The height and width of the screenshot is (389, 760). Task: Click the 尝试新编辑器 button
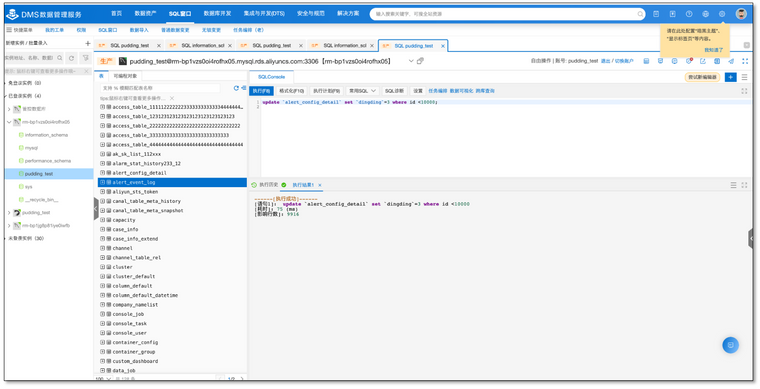tap(702, 77)
